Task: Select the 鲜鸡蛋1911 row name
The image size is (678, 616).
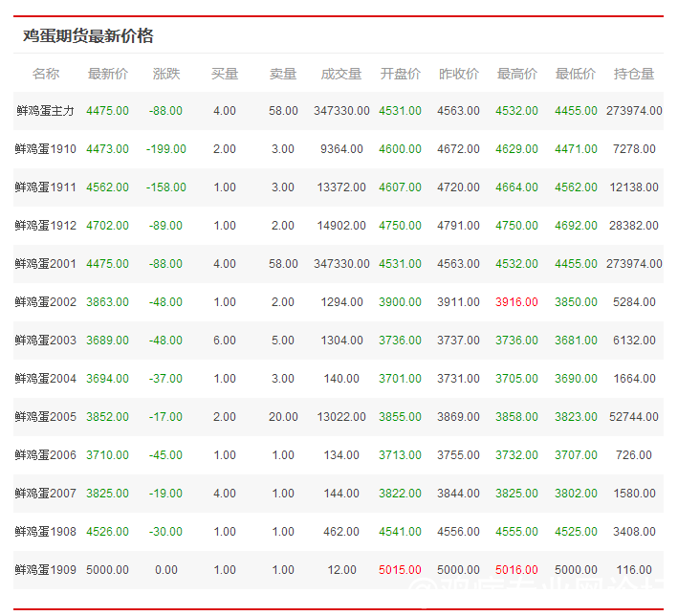Action: click(x=45, y=187)
